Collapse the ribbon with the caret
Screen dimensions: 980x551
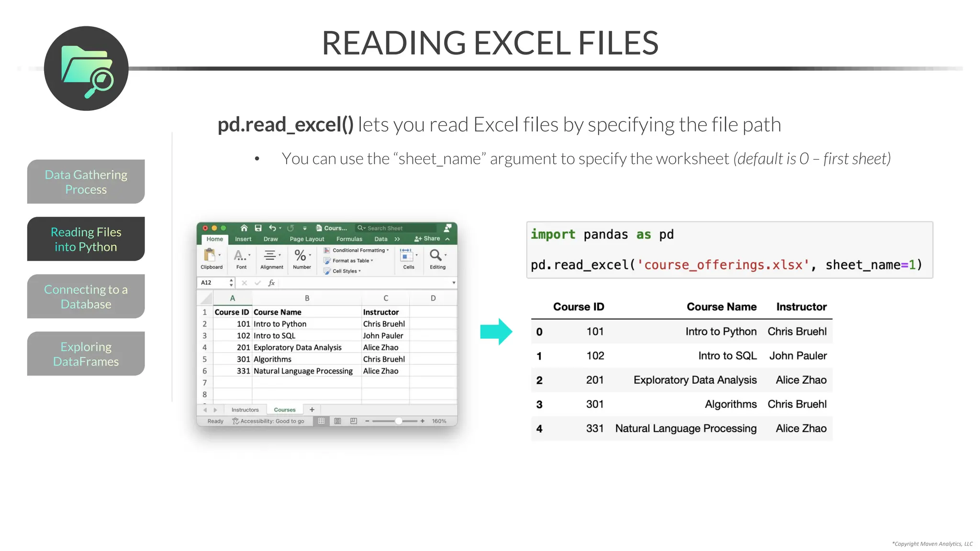(447, 239)
